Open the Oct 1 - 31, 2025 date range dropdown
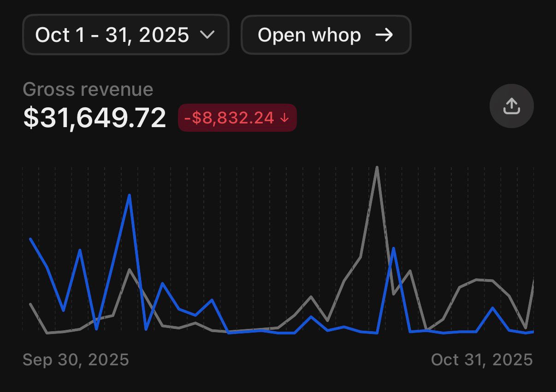The width and height of the screenshot is (556, 392). coord(125,35)
